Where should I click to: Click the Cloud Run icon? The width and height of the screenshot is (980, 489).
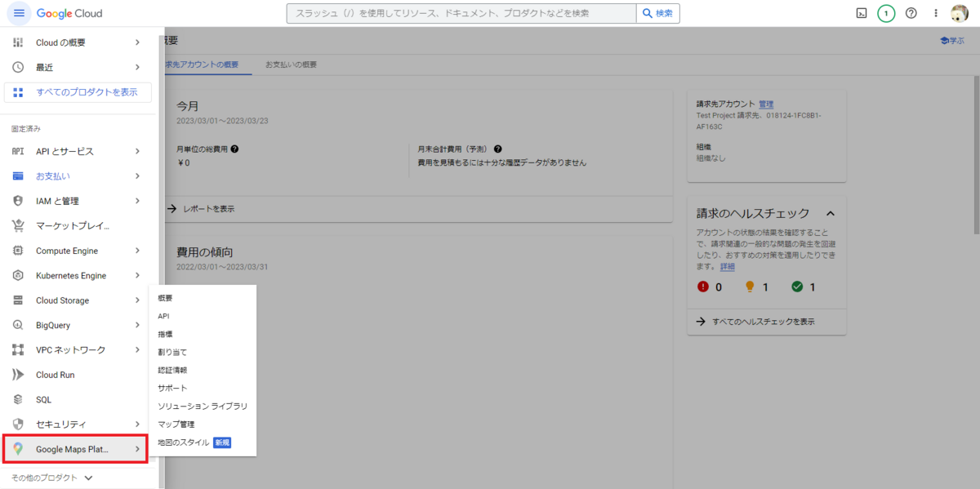(x=18, y=375)
